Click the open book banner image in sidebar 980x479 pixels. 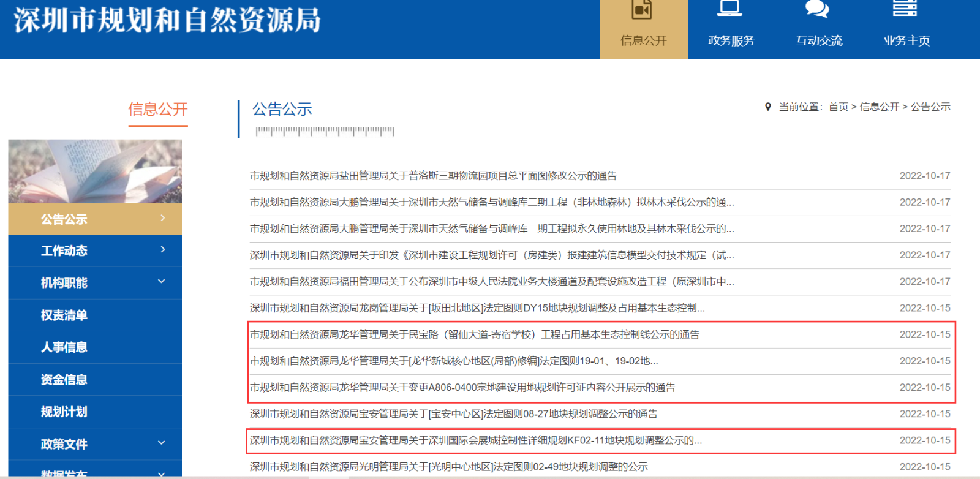(x=95, y=172)
